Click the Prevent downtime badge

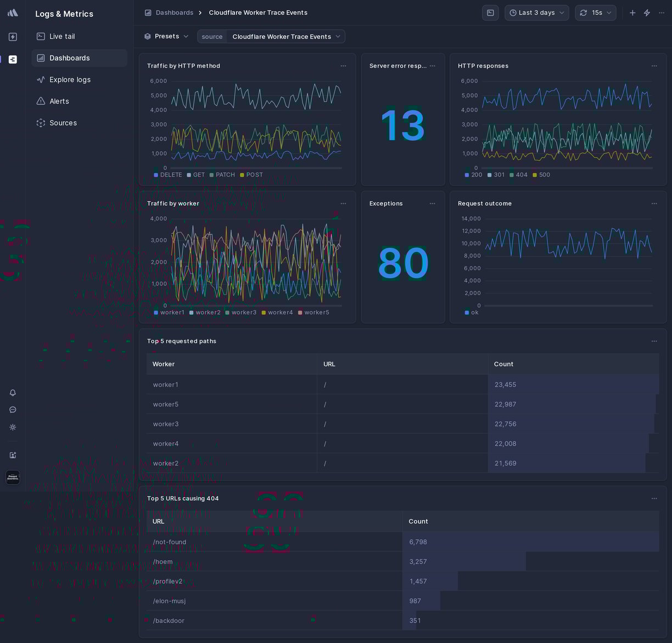(x=13, y=477)
